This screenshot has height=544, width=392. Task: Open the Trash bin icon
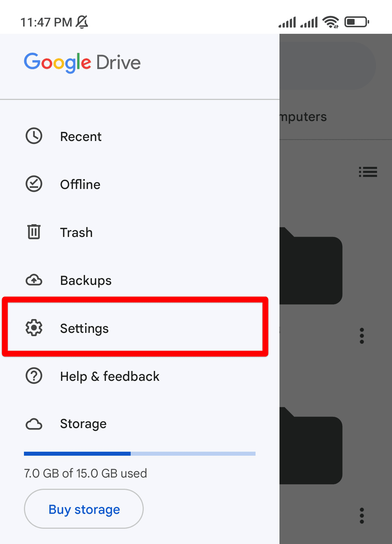(34, 232)
